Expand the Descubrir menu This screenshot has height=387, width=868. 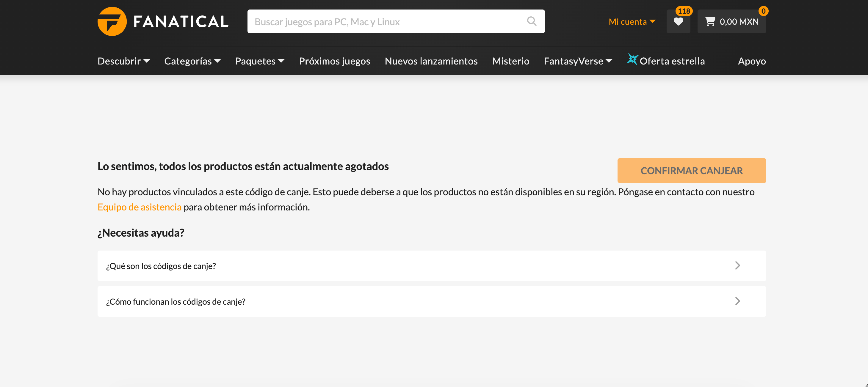[123, 61]
